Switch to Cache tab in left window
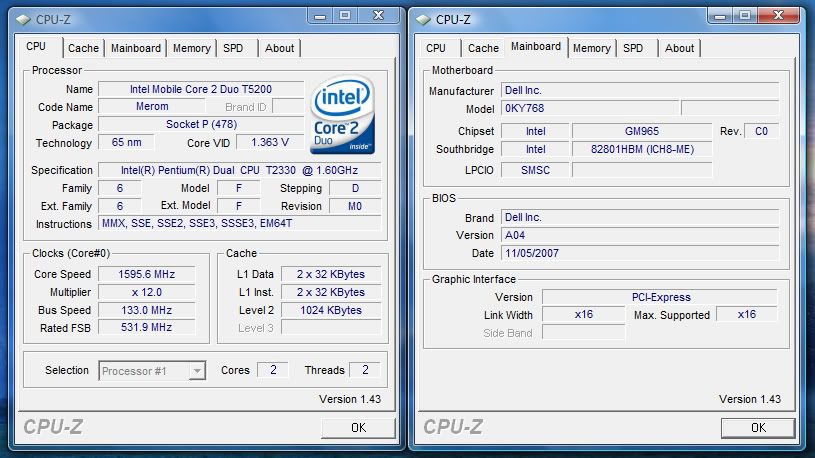The image size is (815, 458). tap(83, 48)
